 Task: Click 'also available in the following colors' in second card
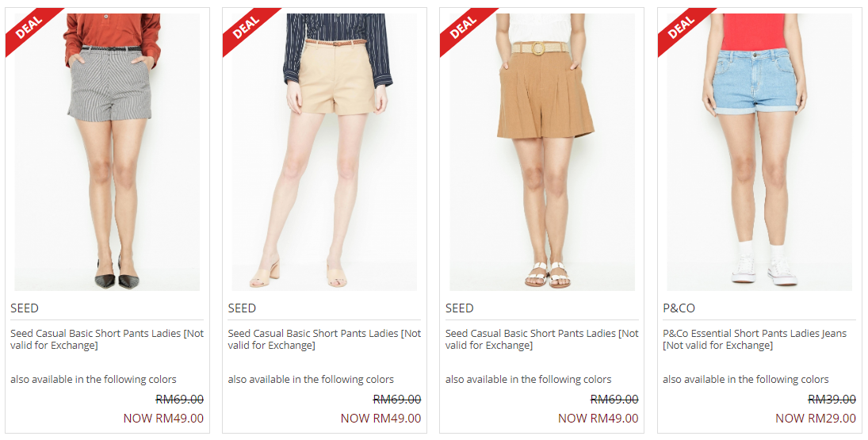pos(311,380)
